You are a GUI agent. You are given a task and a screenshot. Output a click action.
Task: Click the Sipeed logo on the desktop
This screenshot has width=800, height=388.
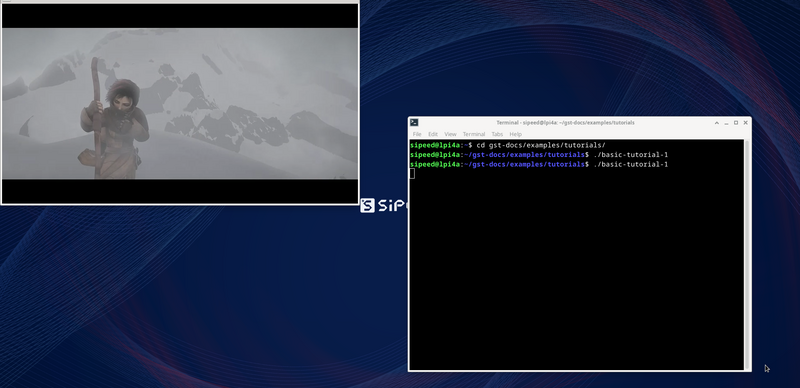click(384, 205)
